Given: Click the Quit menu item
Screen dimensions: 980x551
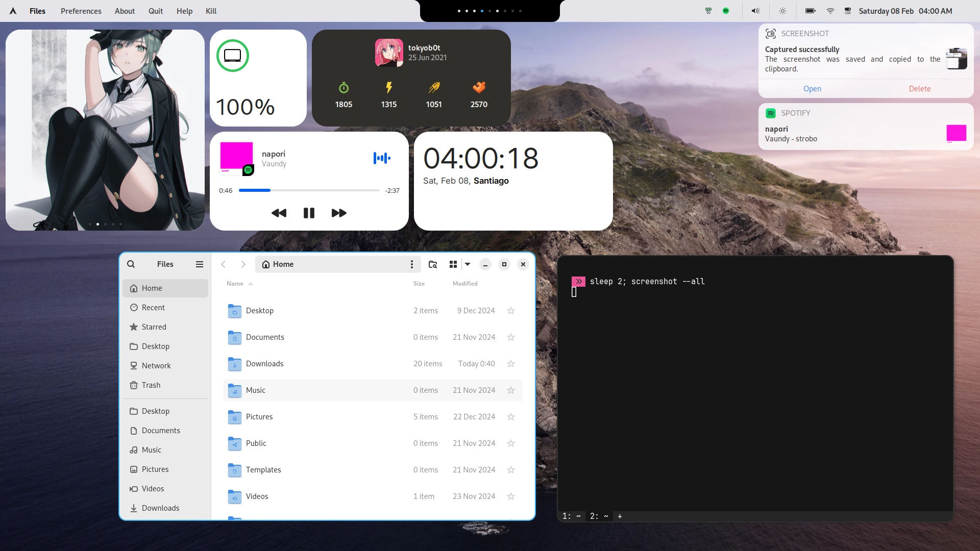Looking at the screenshot, I should tap(156, 11).
